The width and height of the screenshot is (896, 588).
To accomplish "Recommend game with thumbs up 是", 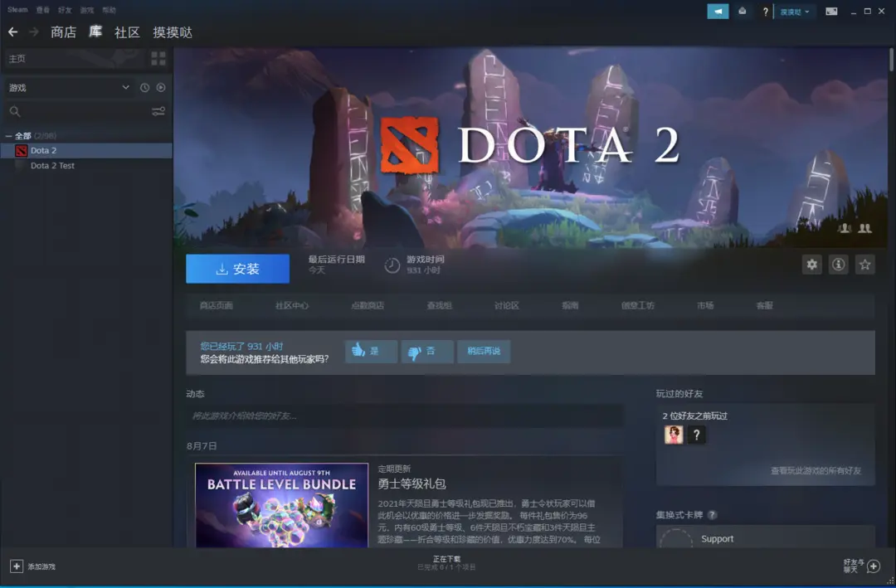I will point(371,352).
